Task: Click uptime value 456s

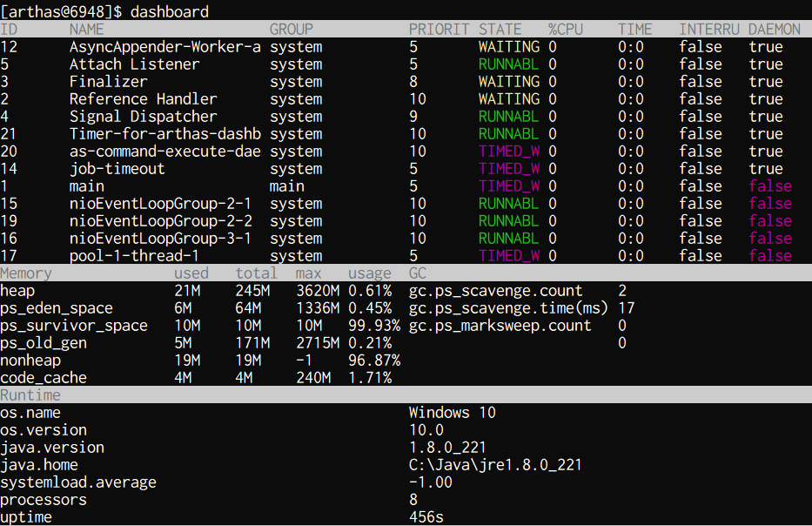Action: (x=426, y=517)
